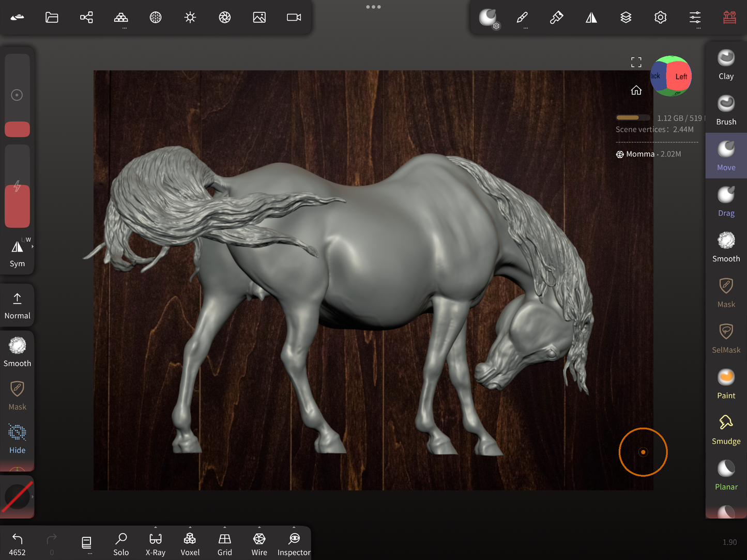Enable Solo mode for the object
Viewport: 747px width, 560px height.
[x=121, y=544]
